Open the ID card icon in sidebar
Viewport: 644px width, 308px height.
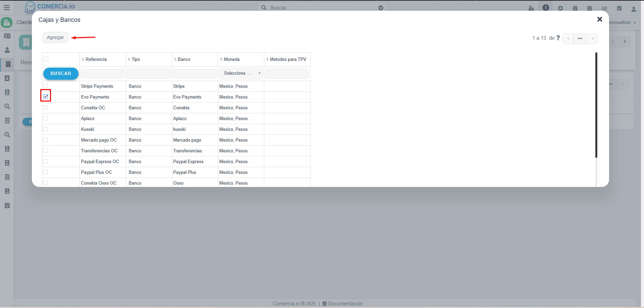pyautogui.click(x=7, y=36)
